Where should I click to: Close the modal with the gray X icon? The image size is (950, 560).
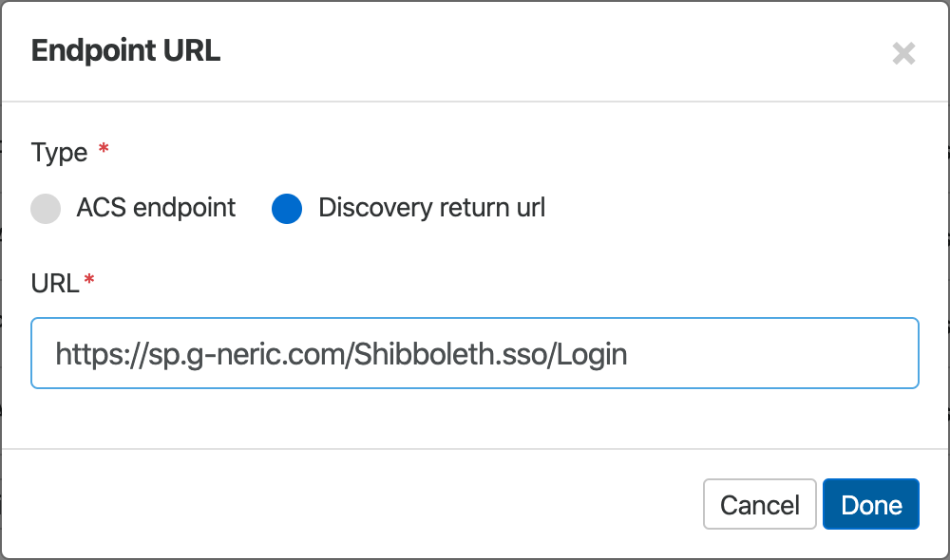904,54
